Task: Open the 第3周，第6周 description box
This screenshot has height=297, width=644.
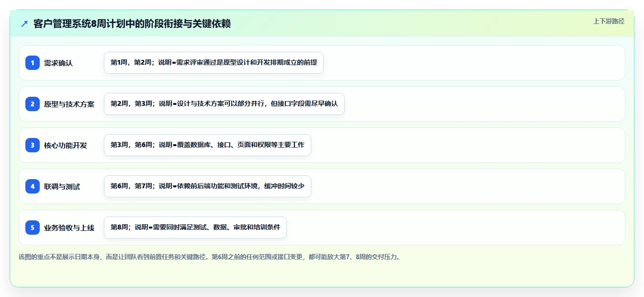Action: pyautogui.click(x=207, y=145)
